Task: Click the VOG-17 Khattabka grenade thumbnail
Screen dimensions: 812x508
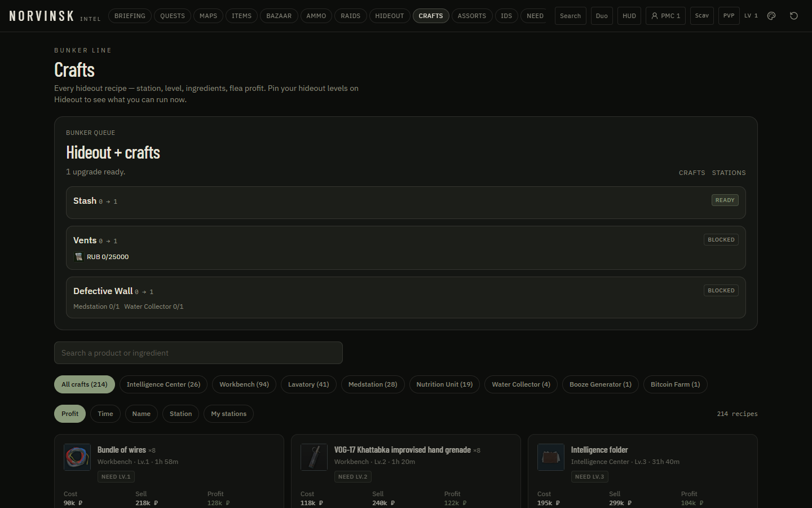Action: pyautogui.click(x=314, y=457)
